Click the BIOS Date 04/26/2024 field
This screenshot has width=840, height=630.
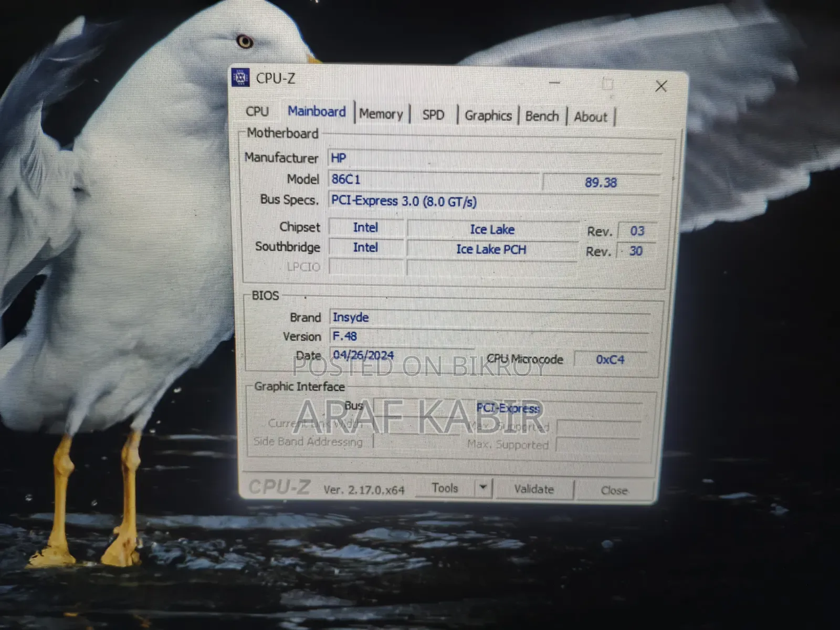click(402, 355)
